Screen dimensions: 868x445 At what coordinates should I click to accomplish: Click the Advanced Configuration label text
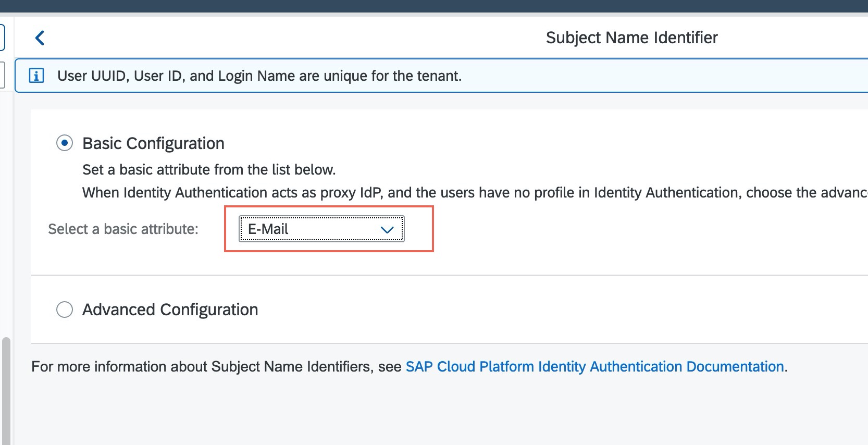[x=170, y=310]
